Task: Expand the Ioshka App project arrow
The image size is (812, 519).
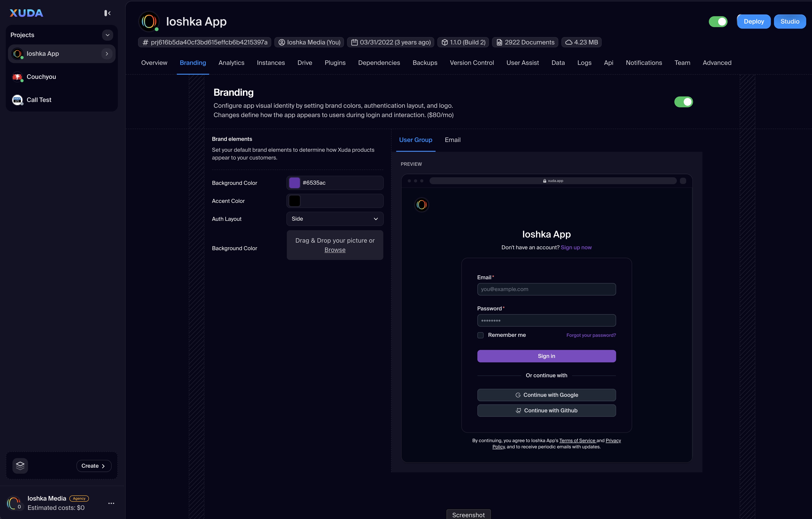Action: pos(107,54)
